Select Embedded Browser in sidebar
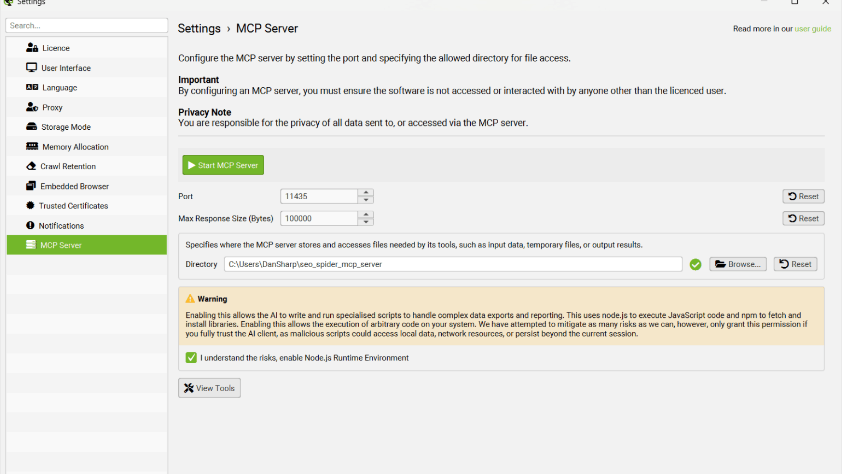The image size is (842, 474). click(86, 186)
